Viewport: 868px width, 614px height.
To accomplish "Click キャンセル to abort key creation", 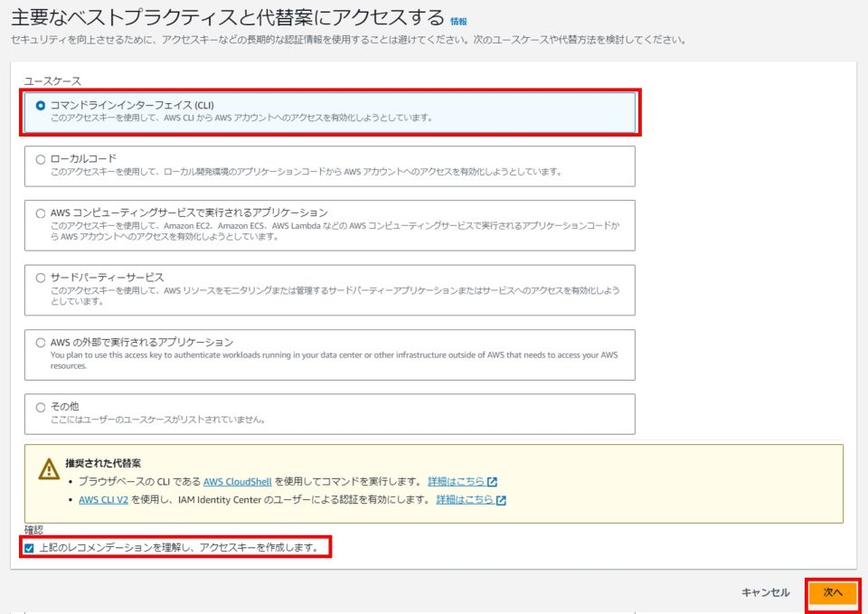I will (x=764, y=590).
